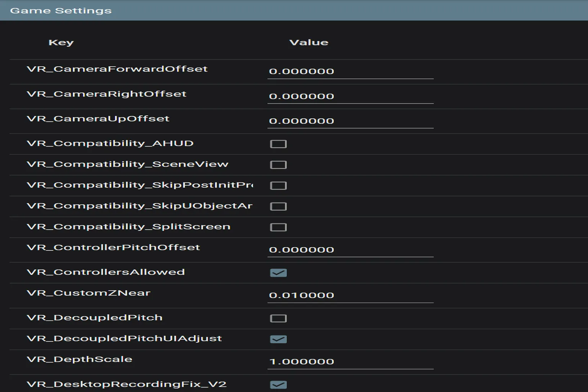
Task: Toggle the VR_Compatibility_SceneView checkbox
Action: (x=278, y=165)
